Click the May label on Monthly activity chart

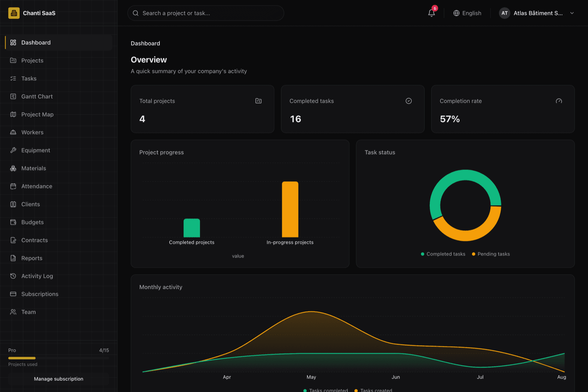pyautogui.click(x=311, y=377)
